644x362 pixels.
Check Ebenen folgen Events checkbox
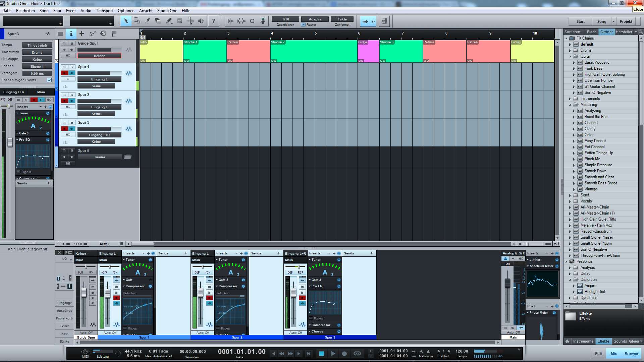[x=49, y=80]
